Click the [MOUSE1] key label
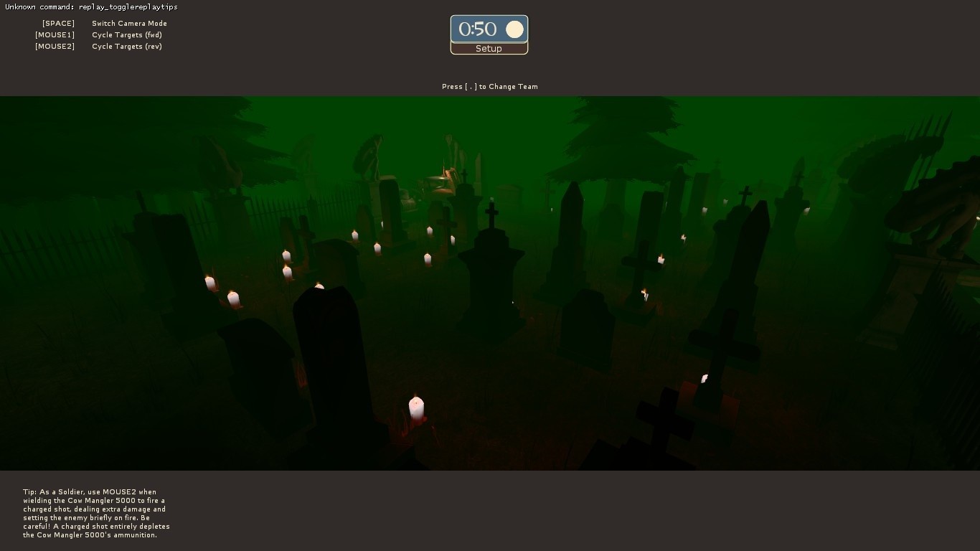 coord(55,35)
